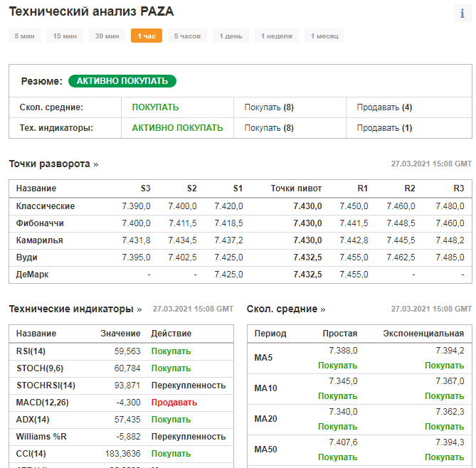Click the info icon at top right
This screenshot has height=468, width=476.
tap(462, 14)
